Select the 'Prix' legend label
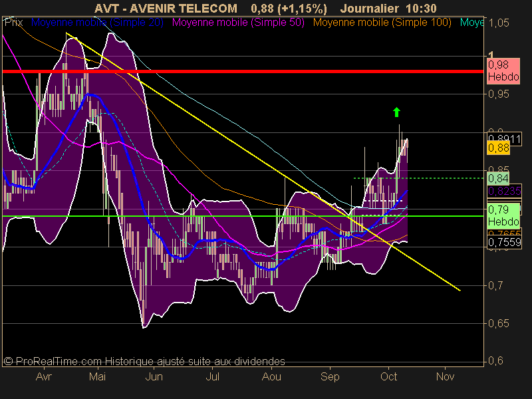 click(13, 23)
